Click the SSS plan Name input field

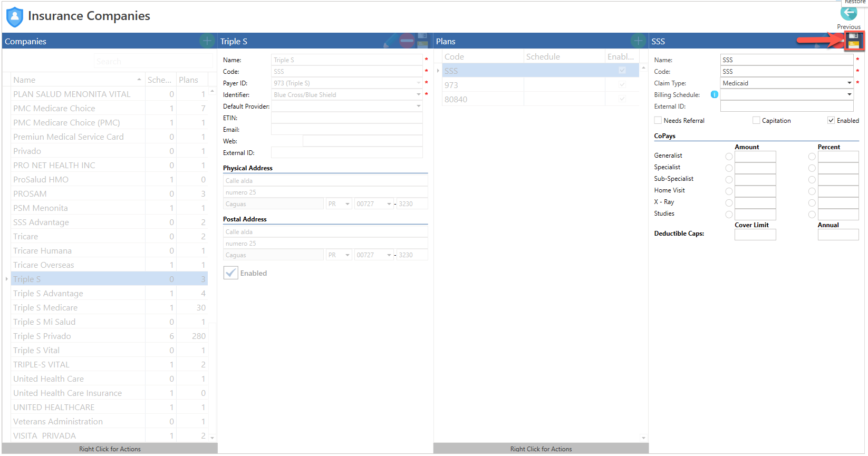[x=786, y=60]
